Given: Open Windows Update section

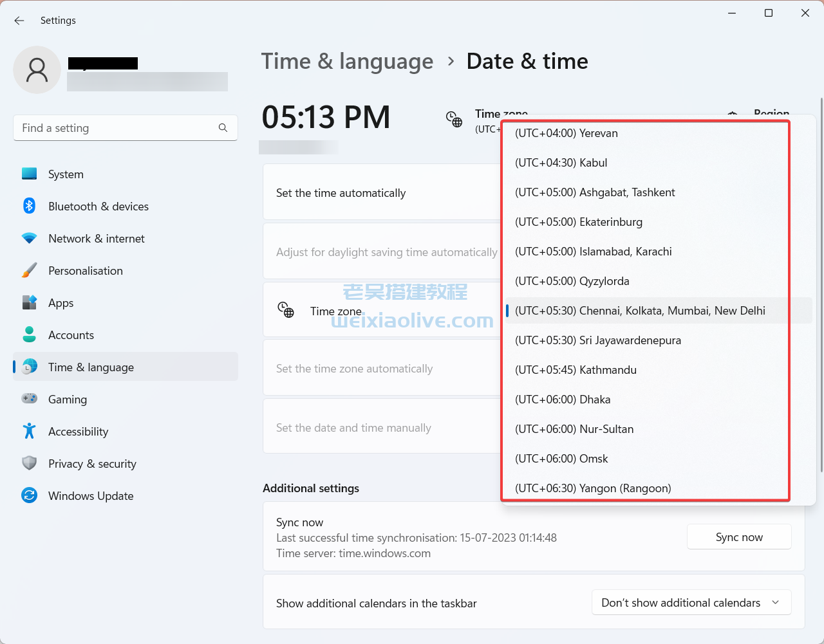Looking at the screenshot, I should [90, 496].
